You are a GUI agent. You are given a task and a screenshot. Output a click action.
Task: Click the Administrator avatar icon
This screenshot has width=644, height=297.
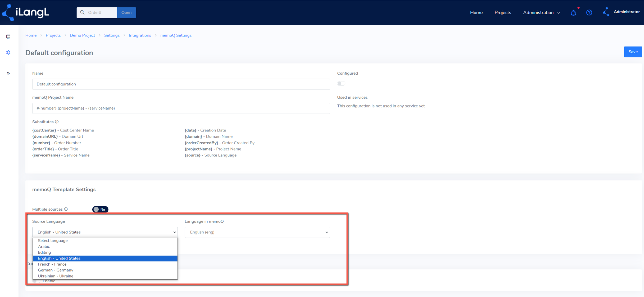point(606,12)
